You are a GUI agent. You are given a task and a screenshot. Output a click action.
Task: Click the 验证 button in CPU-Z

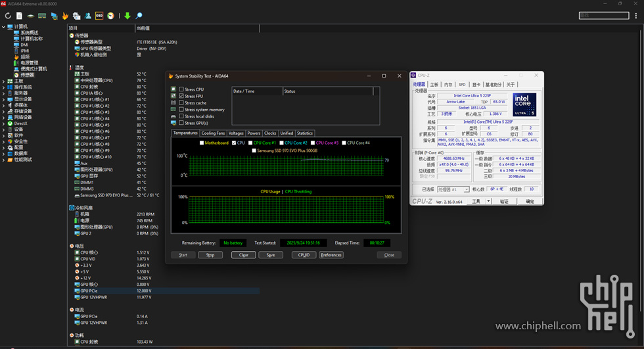point(504,201)
